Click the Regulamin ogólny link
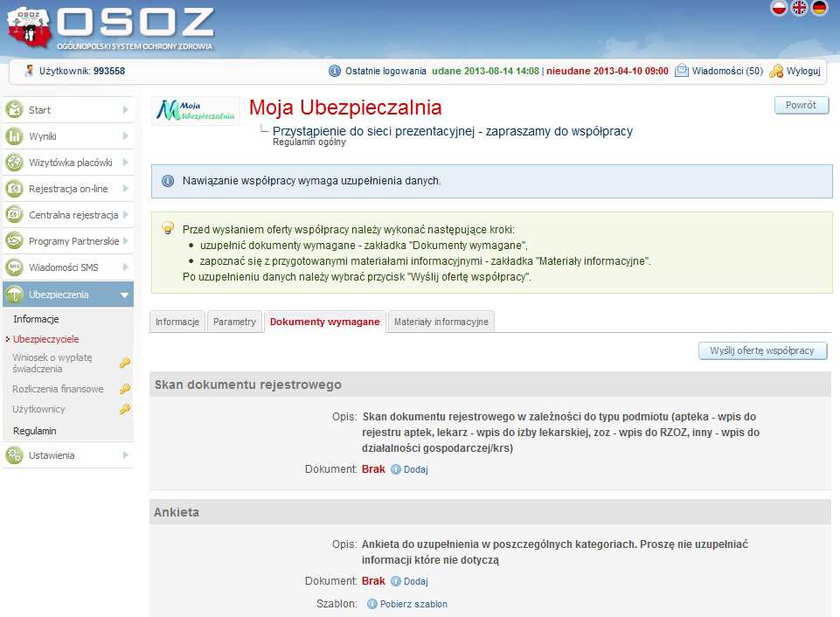Screen dimensions: 840x617 pyautogui.click(x=309, y=142)
